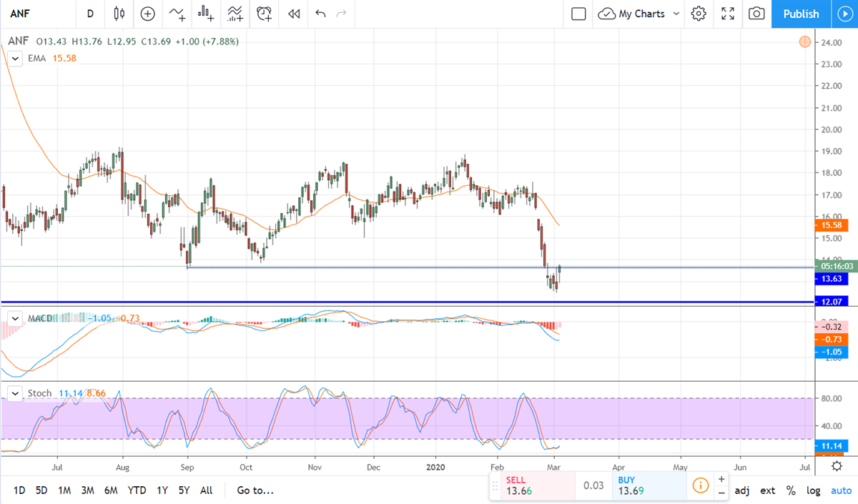Select the YTD time range

point(137,490)
